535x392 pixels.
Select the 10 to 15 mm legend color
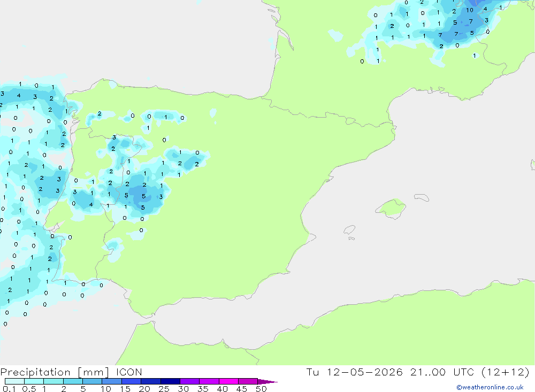click(x=112, y=381)
